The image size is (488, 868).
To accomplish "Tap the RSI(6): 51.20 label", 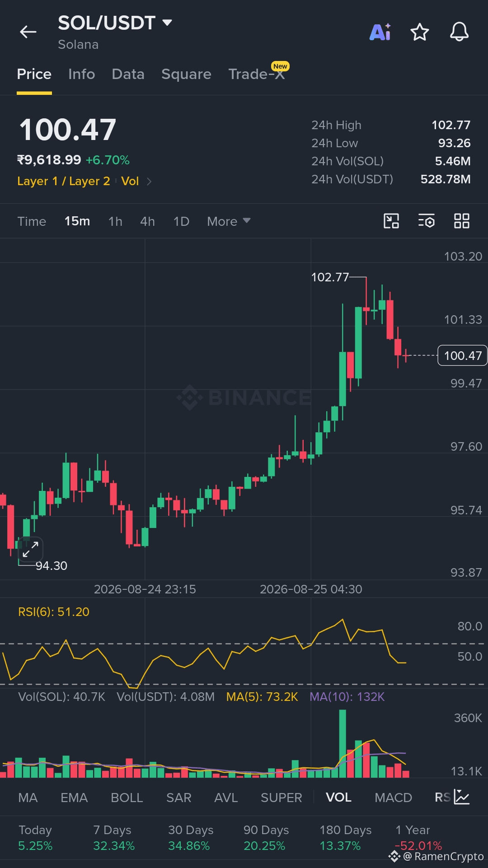I will [x=54, y=612].
